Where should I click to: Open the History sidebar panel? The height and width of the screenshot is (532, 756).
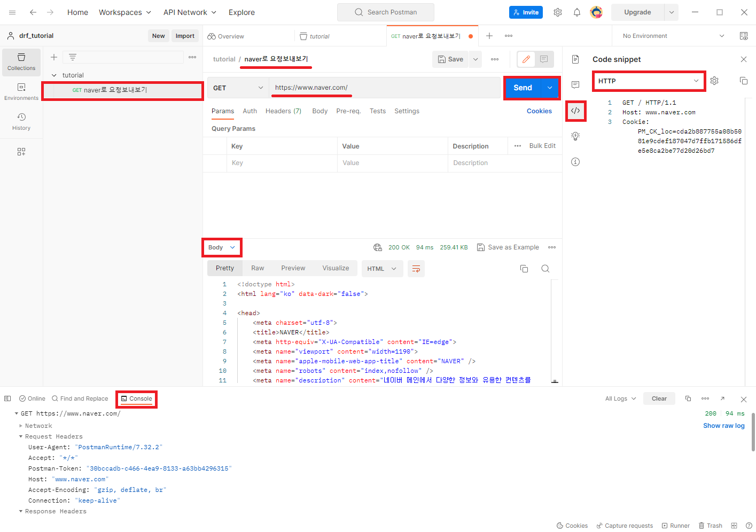tap(21, 122)
